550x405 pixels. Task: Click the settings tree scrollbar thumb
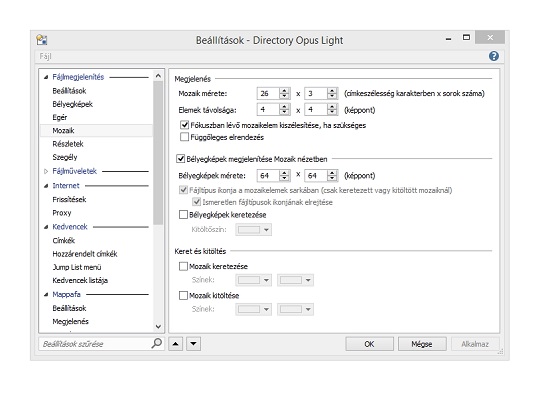click(x=158, y=153)
